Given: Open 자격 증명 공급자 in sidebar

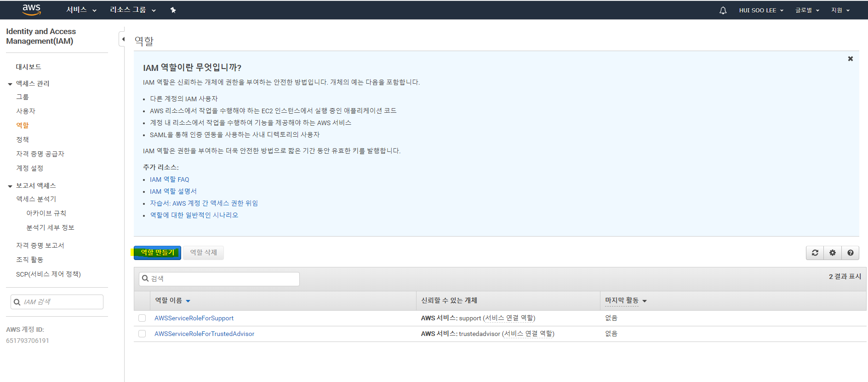Looking at the screenshot, I should tap(40, 154).
